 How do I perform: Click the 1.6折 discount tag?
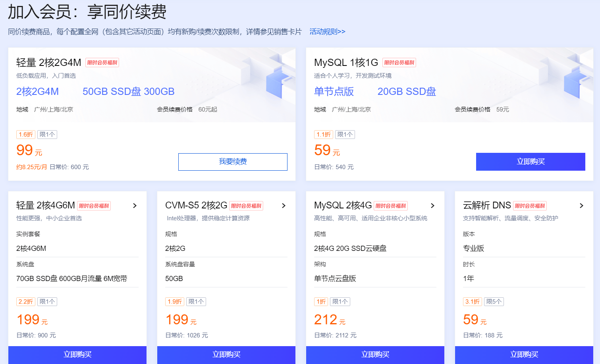point(26,135)
